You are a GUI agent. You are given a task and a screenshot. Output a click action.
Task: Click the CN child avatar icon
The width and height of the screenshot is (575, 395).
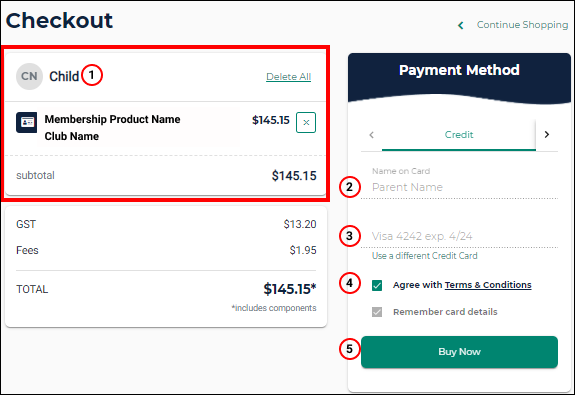pos(29,76)
